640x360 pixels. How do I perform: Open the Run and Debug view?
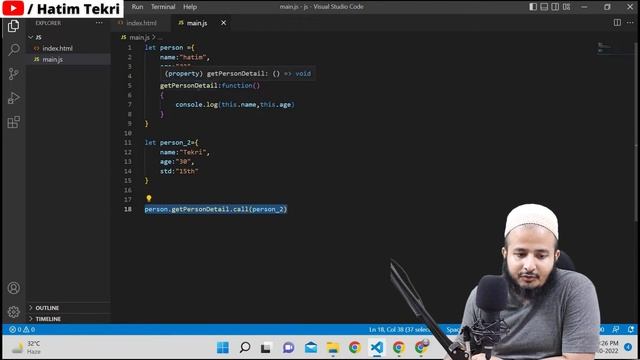click(13, 98)
